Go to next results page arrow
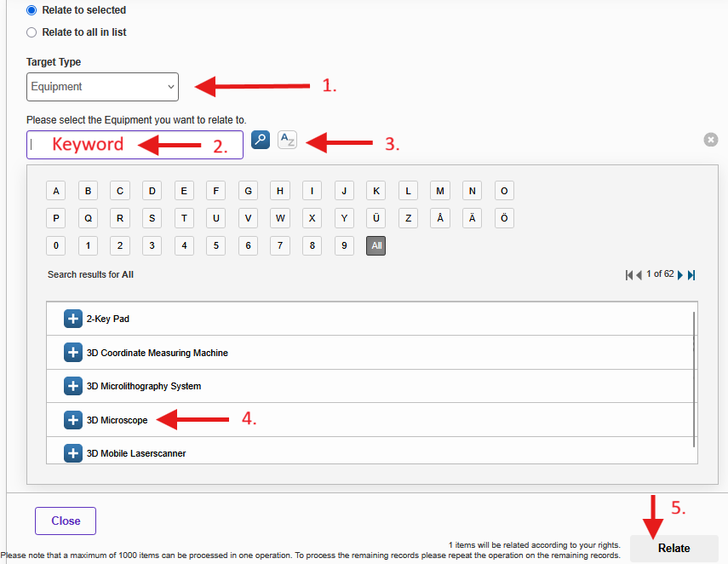 point(680,275)
